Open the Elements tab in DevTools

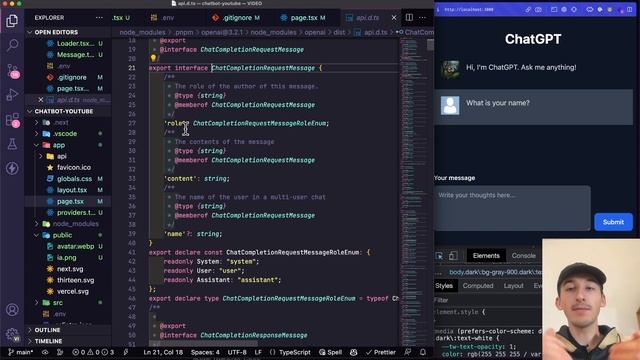click(x=486, y=256)
